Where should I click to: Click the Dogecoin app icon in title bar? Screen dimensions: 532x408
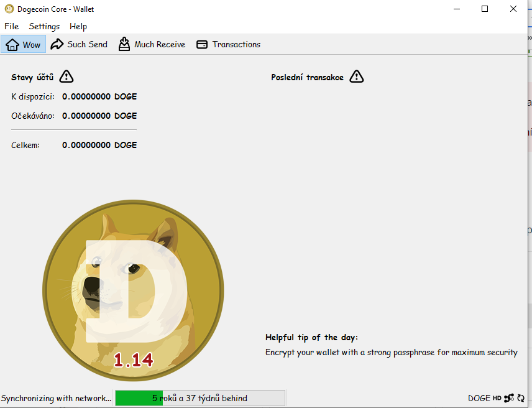[9, 9]
